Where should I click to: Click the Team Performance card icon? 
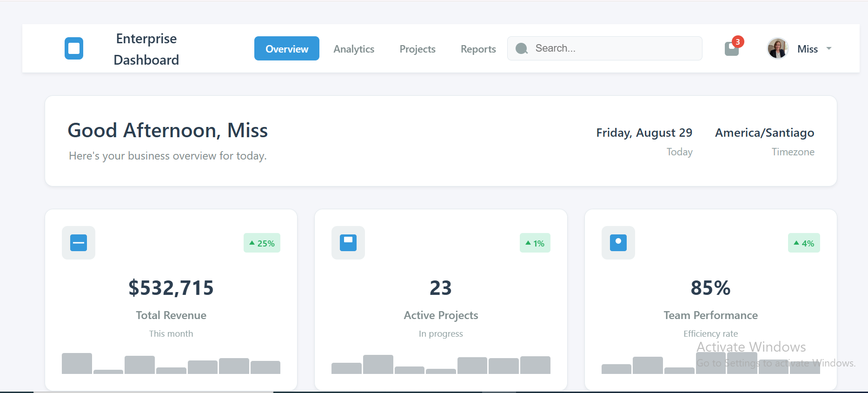[618, 243]
